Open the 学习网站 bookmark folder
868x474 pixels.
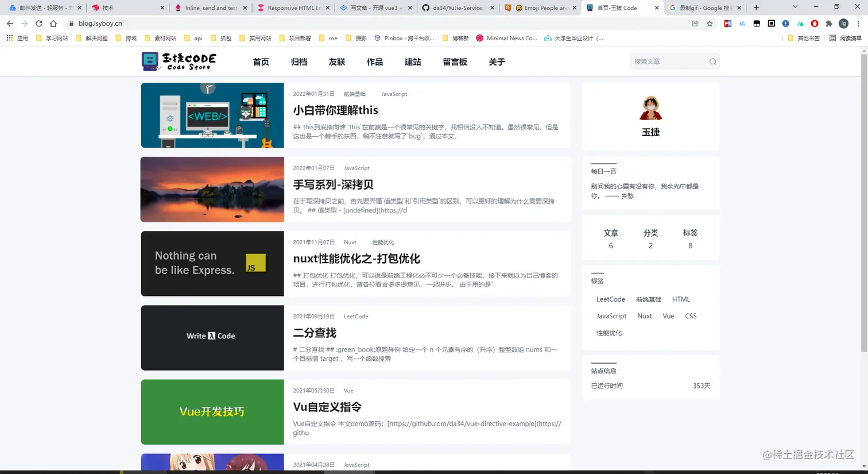[x=52, y=38]
